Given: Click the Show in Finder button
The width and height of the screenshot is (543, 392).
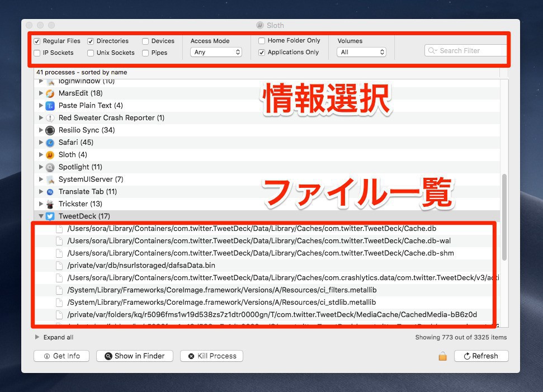Looking at the screenshot, I should tap(134, 356).
